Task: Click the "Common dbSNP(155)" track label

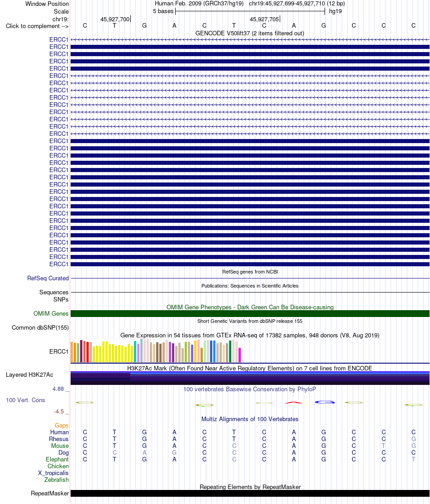Action: point(40,327)
